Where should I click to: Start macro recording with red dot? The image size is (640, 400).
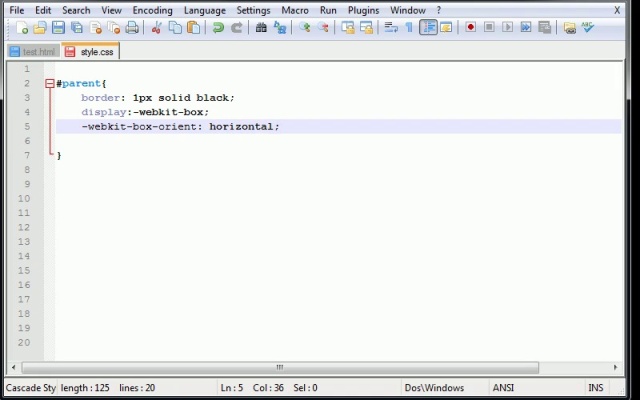(x=471, y=27)
